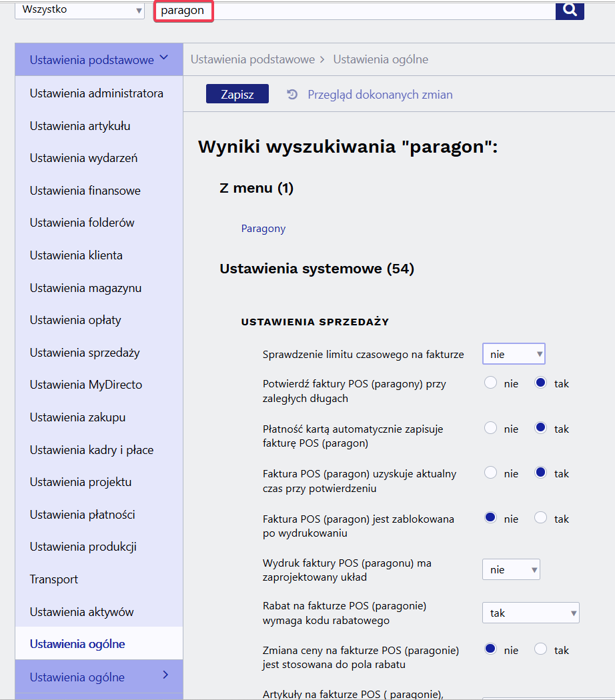
Task: Open Sprawdzenie limitu czasowego na fakturze dropdown
Action: tap(514, 355)
